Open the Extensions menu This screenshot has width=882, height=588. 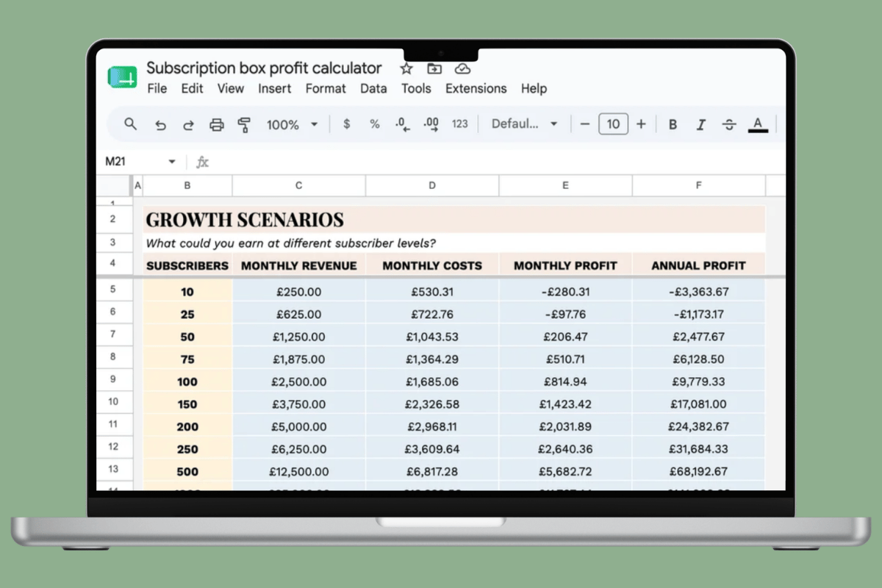click(476, 88)
